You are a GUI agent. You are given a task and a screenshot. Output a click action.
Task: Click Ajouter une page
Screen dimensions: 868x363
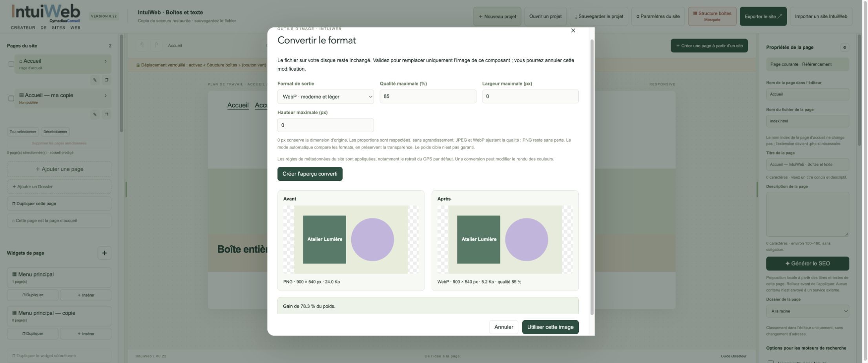59,169
